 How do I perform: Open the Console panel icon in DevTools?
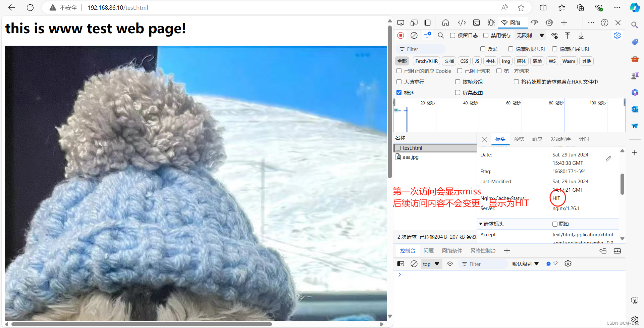[x=476, y=22]
